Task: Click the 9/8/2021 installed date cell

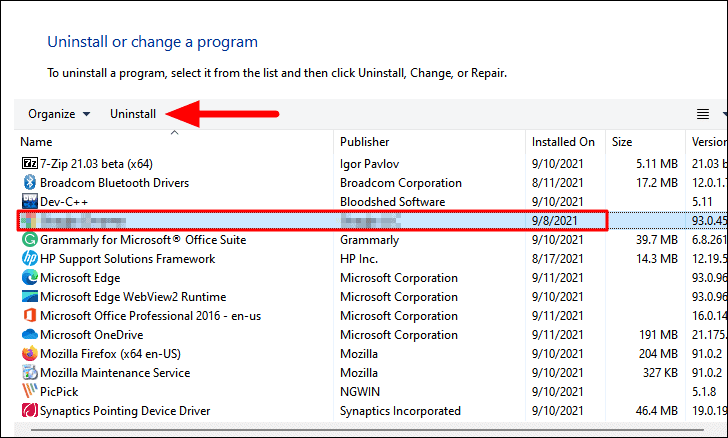Action: [x=554, y=221]
